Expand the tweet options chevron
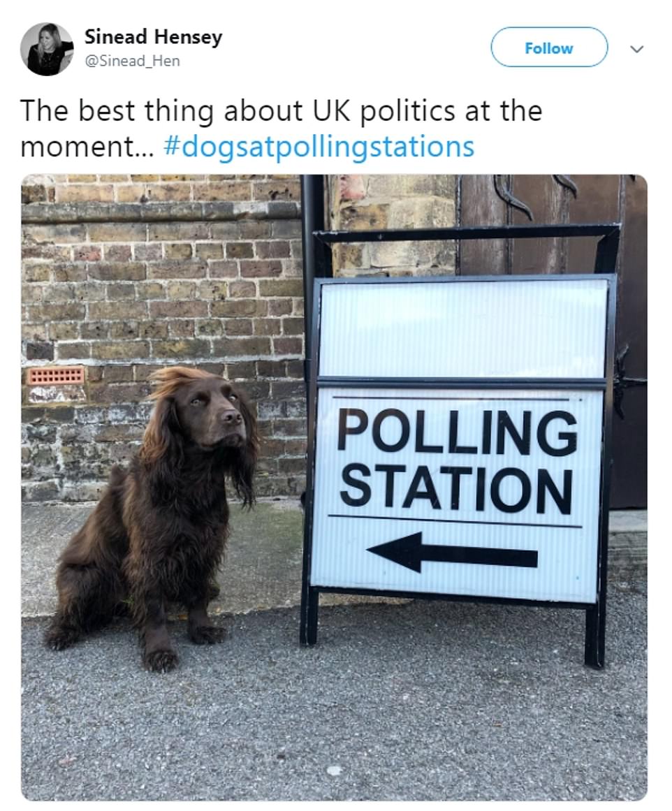The image size is (672, 811). coord(637,49)
